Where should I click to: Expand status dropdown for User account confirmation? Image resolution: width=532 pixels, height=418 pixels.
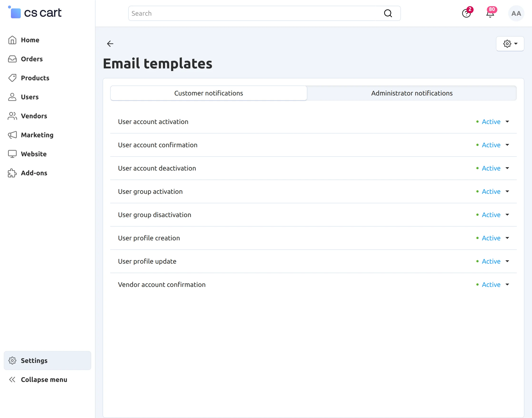tap(493, 145)
